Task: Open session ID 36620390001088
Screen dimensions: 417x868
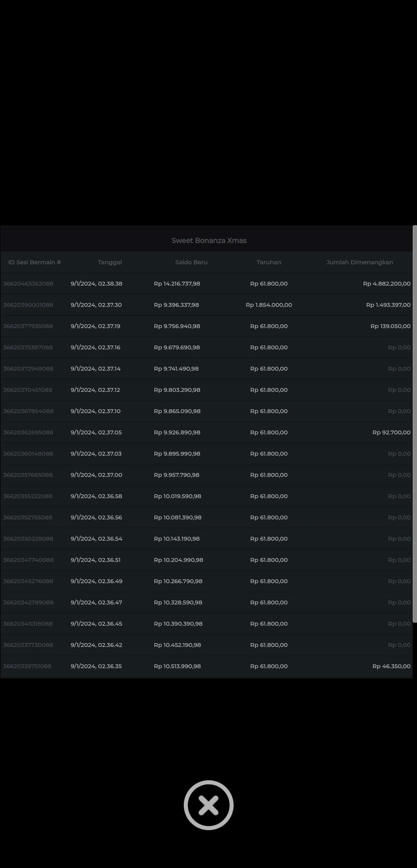Action: 28,305
